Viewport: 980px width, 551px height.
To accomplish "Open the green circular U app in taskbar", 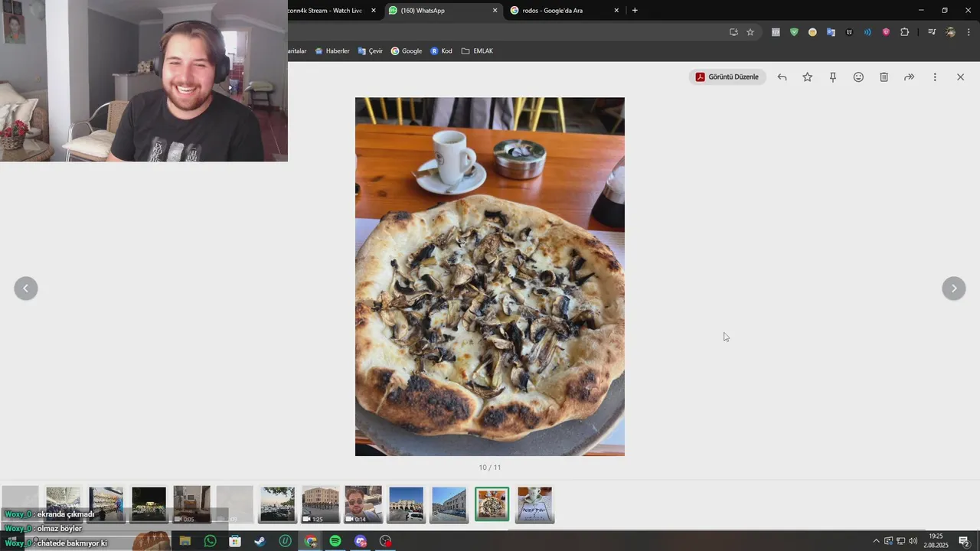I will pyautogui.click(x=285, y=541).
